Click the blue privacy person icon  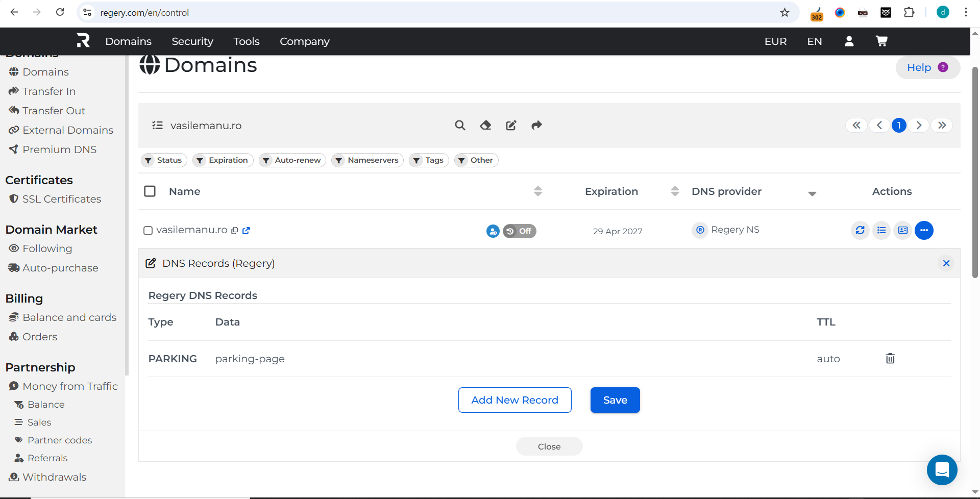tap(493, 231)
